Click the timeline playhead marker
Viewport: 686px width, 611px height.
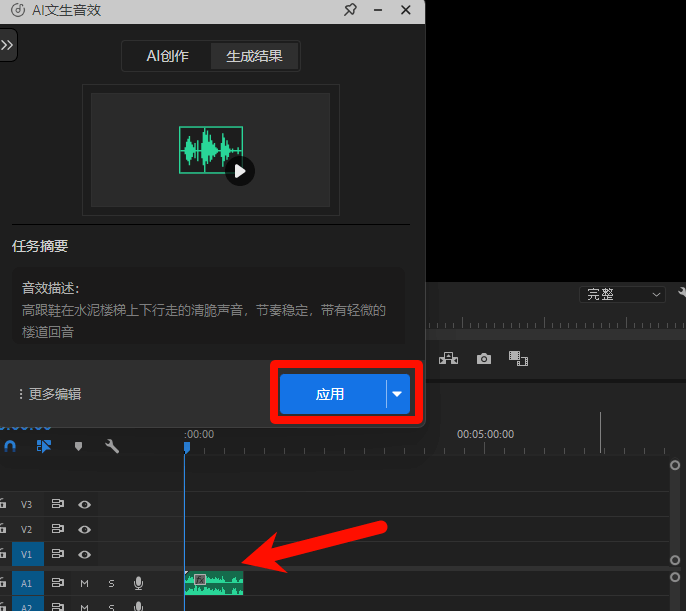(187, 447)
